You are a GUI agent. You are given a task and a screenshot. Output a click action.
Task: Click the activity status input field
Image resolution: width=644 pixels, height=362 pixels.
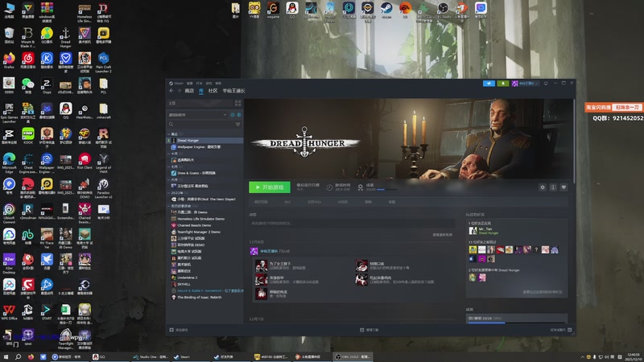tap(352, 224)
